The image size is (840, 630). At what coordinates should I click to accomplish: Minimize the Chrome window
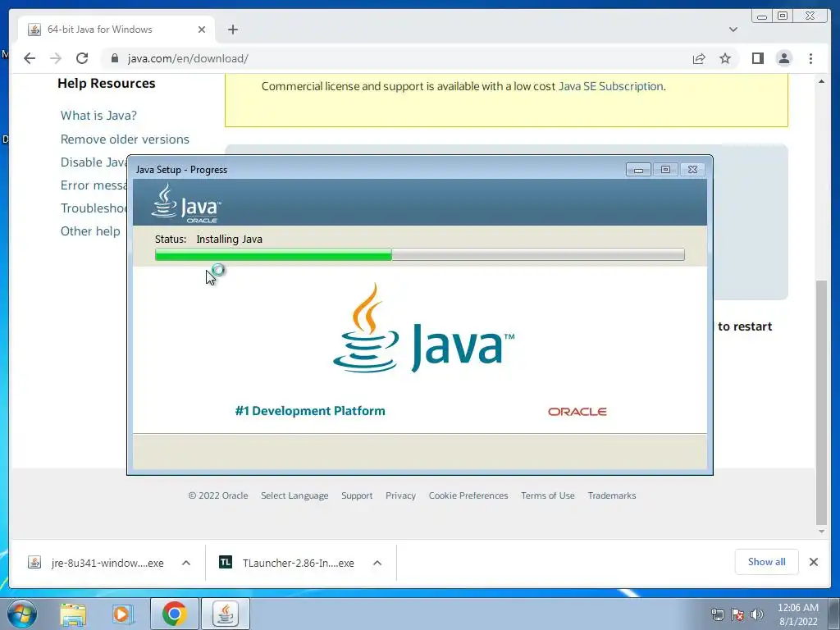tap(762, 16)
